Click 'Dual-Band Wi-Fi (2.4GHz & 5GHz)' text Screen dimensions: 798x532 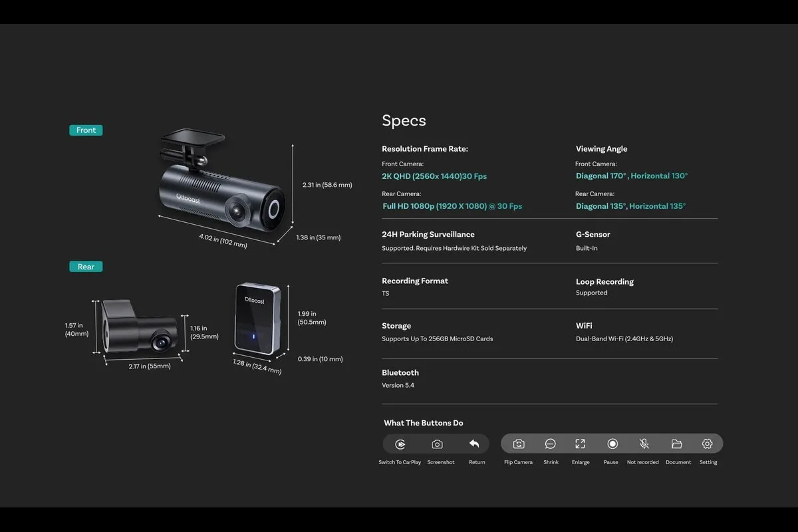pos(624,338)
